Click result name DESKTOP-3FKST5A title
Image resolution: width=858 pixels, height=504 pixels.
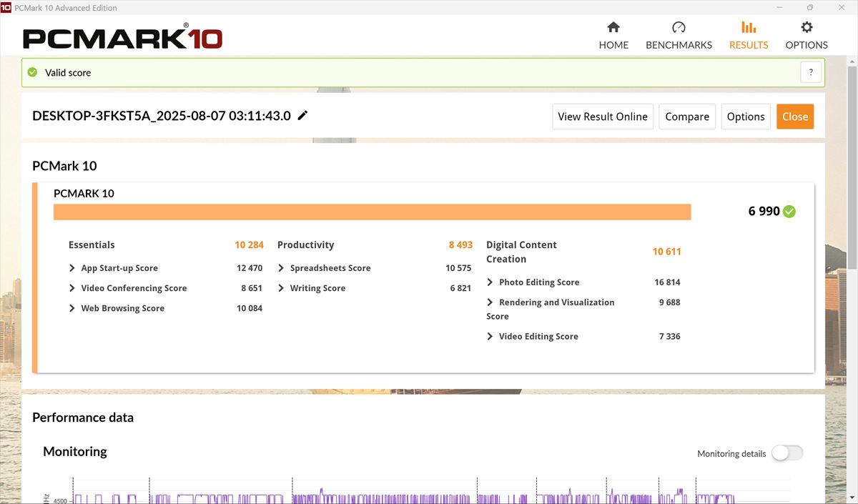(x=162, y=116)
